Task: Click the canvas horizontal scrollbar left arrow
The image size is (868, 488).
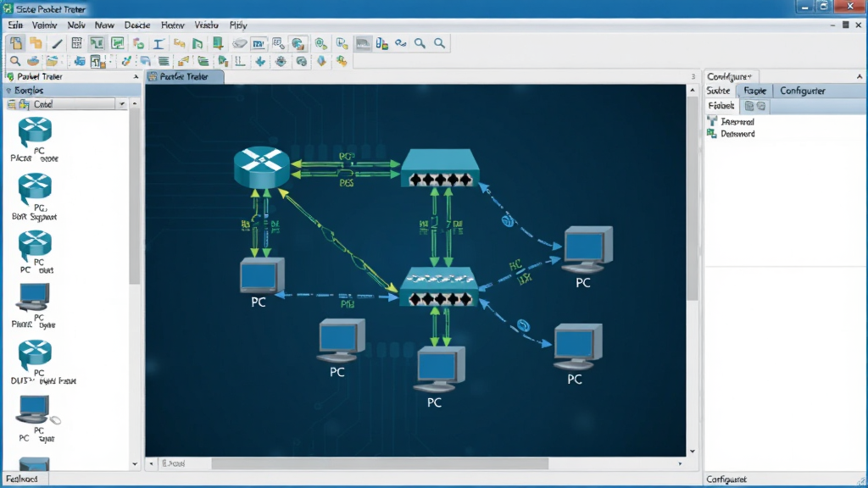Action: pos(151,463)
